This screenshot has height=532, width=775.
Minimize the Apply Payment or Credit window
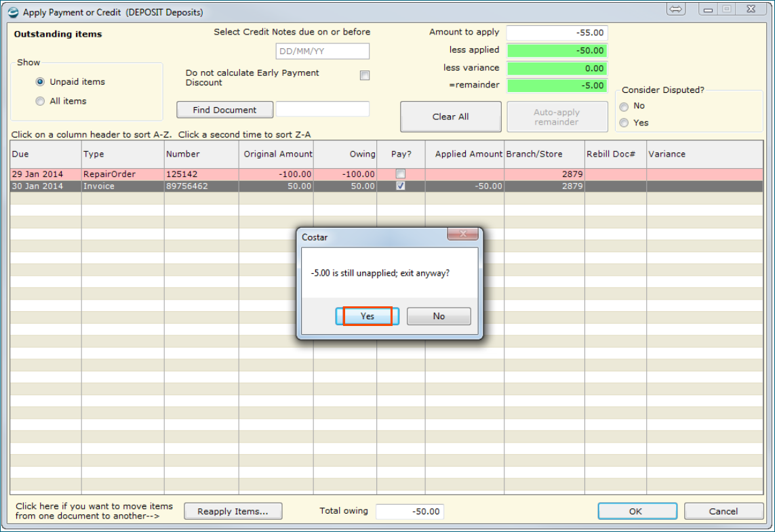point(708,9)
